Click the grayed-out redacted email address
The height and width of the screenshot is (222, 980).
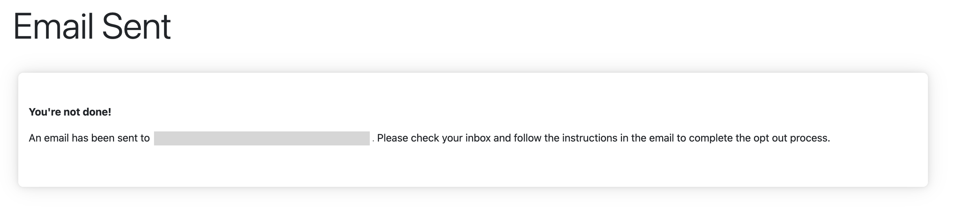click(x=261, y=138)
